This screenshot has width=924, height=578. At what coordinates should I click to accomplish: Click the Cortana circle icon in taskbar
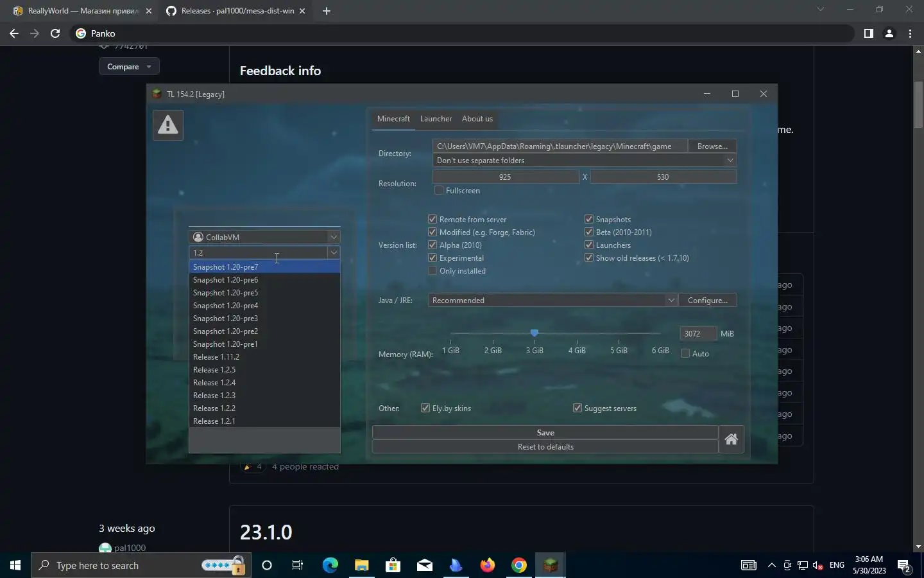267,565
